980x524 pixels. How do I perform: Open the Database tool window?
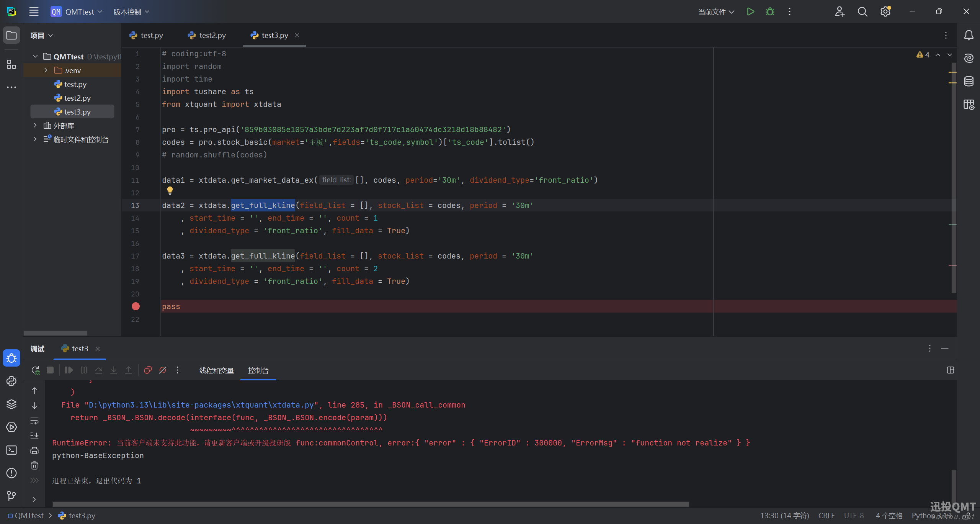tap(969, 81)
